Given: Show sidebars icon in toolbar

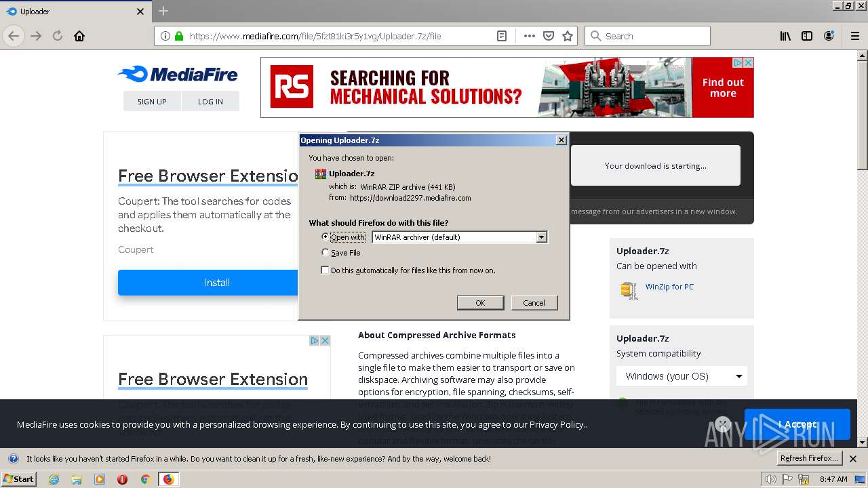Looking at the screenshot, I should click(x=807, y=36).
